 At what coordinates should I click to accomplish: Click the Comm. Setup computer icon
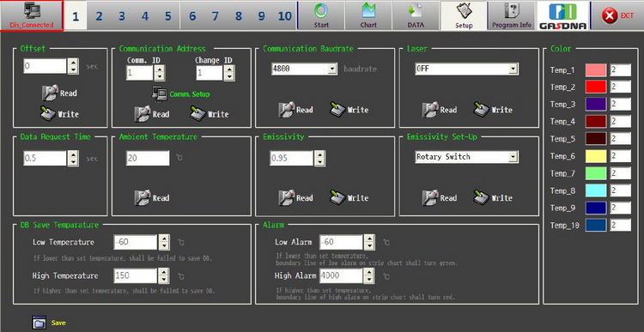pos(159,94)
